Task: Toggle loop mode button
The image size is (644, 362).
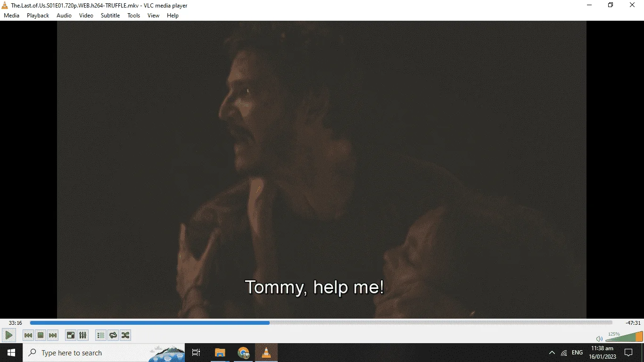Action: 113,335
